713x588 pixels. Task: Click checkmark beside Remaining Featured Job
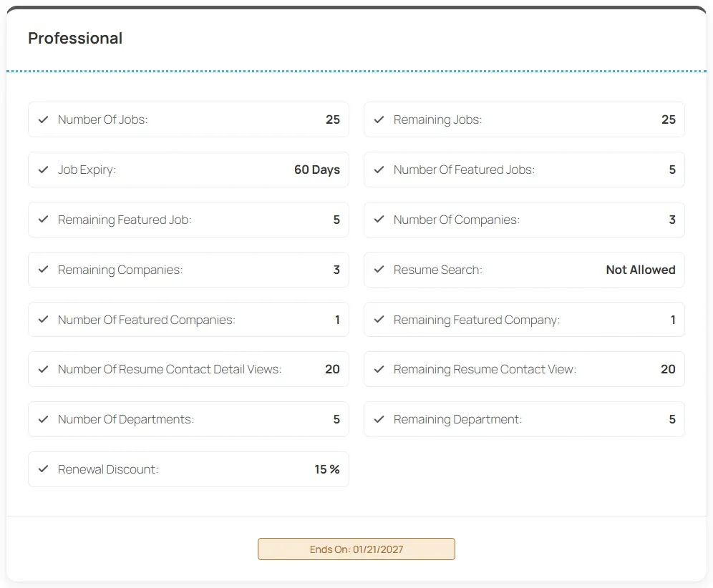pyautogui.click(x=43, y=220)
